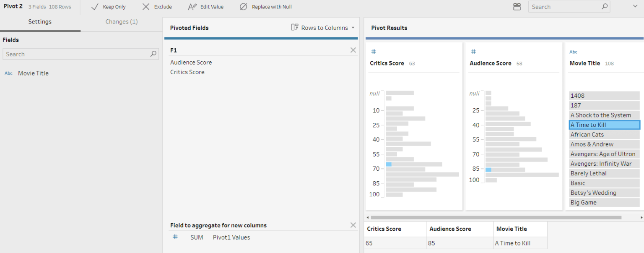Change the SUM aggregation for Pivot1 Values
This screenshot has height=253, width=644.
click(197, 237)
